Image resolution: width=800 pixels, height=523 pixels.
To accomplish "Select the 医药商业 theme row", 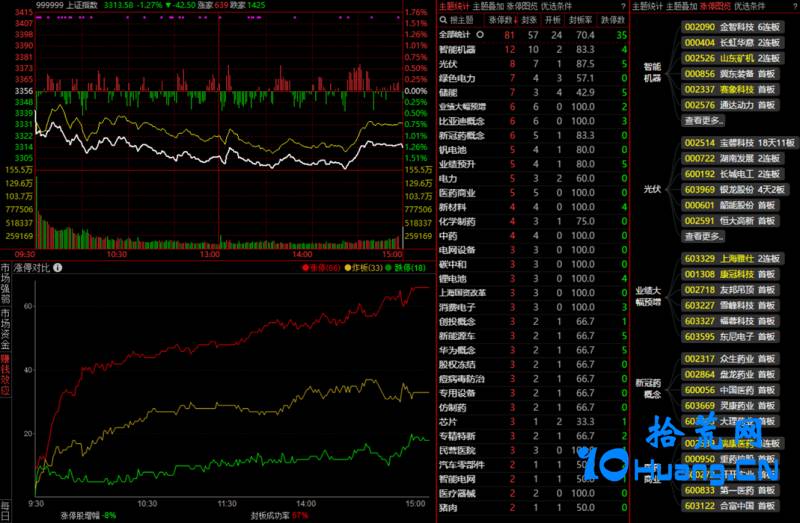I will 533,193.
